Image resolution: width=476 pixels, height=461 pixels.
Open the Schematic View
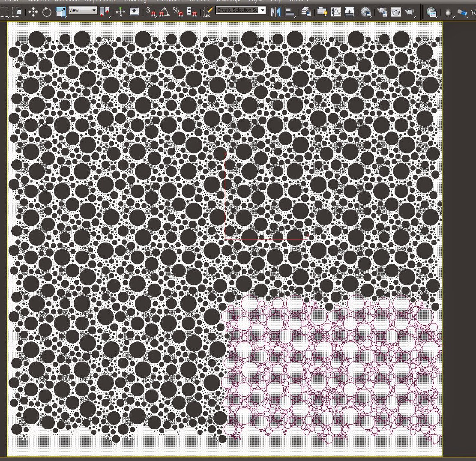(x=350, y=12)
